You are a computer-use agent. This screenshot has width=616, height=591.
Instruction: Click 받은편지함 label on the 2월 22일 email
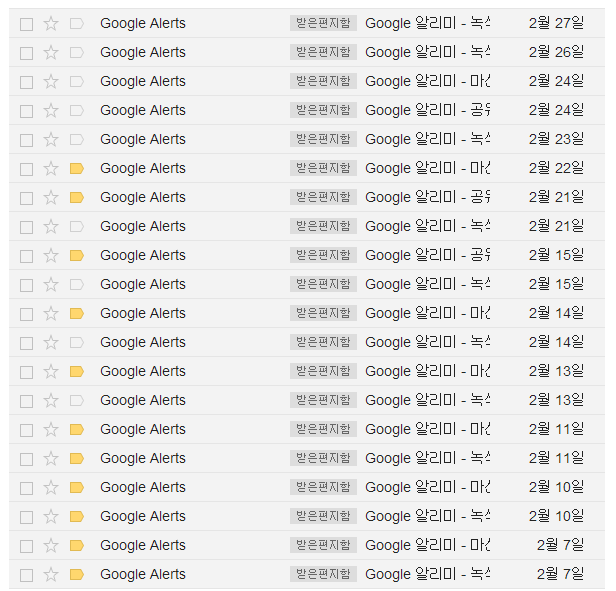pyautogui.click(x=323, y=168)
